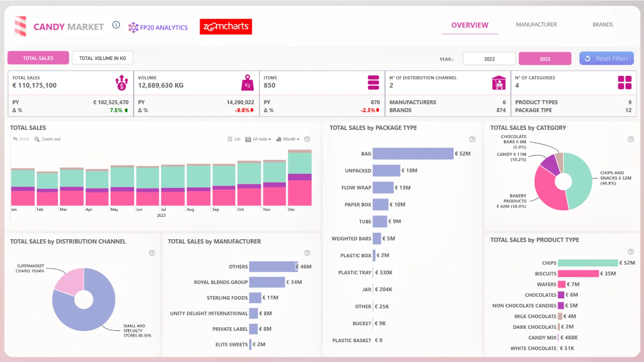Viewport: 644px width, 362px height.
Task: Click the total sales dollar arrows icon
Action: pos(121,82)
